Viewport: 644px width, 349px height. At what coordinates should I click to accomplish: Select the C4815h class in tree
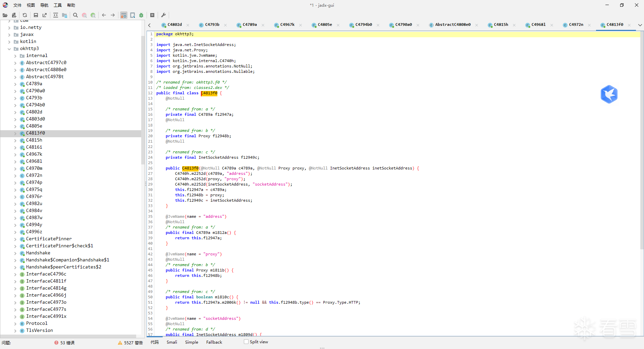pos(34,140)
